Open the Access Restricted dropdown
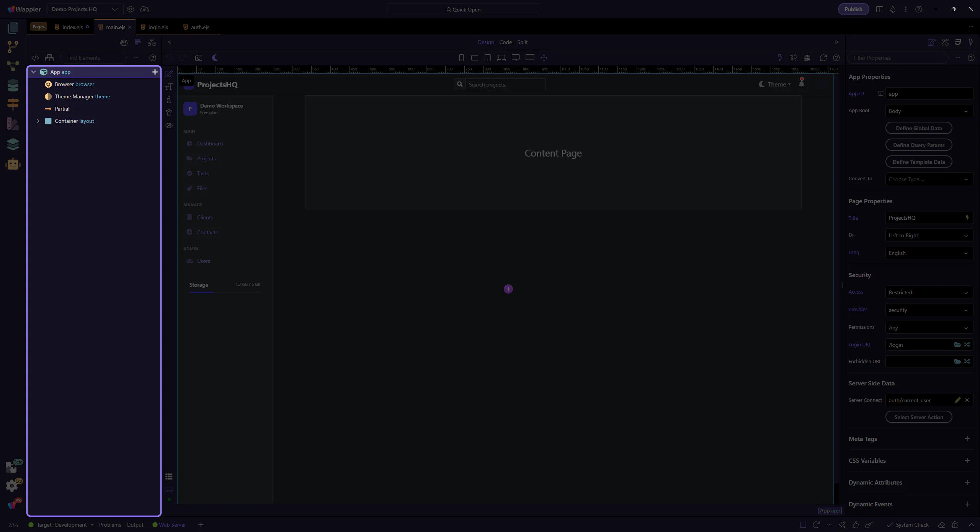 coord(929,292)
